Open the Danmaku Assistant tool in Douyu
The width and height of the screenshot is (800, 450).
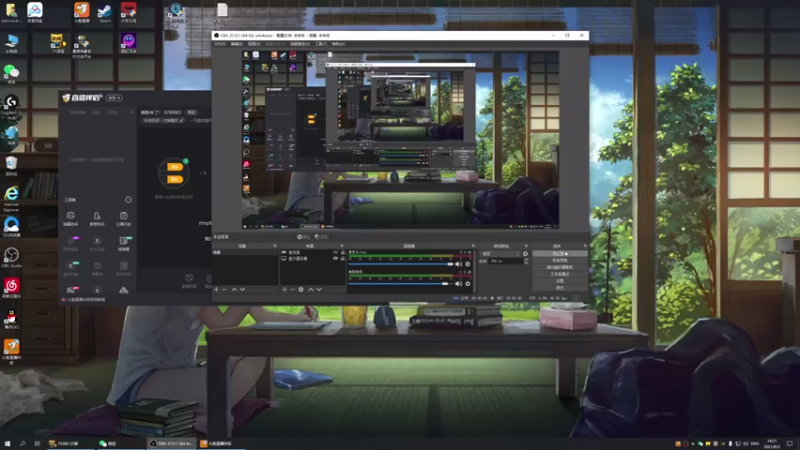(70, 218)
